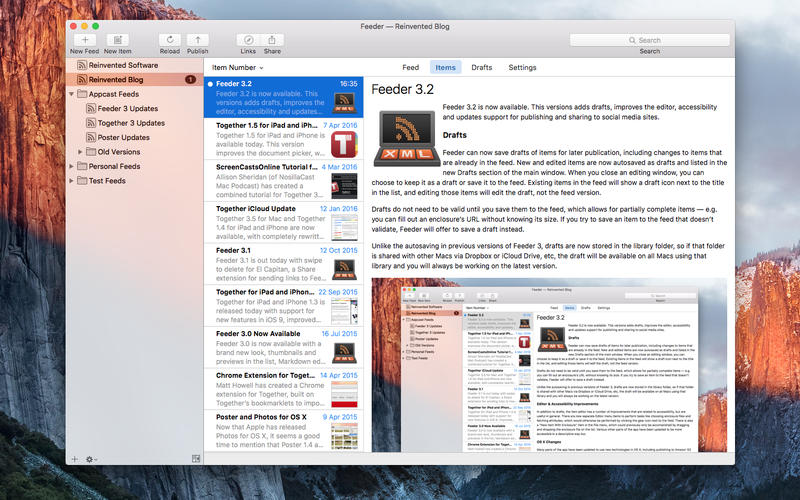The image size is (800, 500).
Task: Click the New Feed toolbar button
Action: (x=85, y=40)
